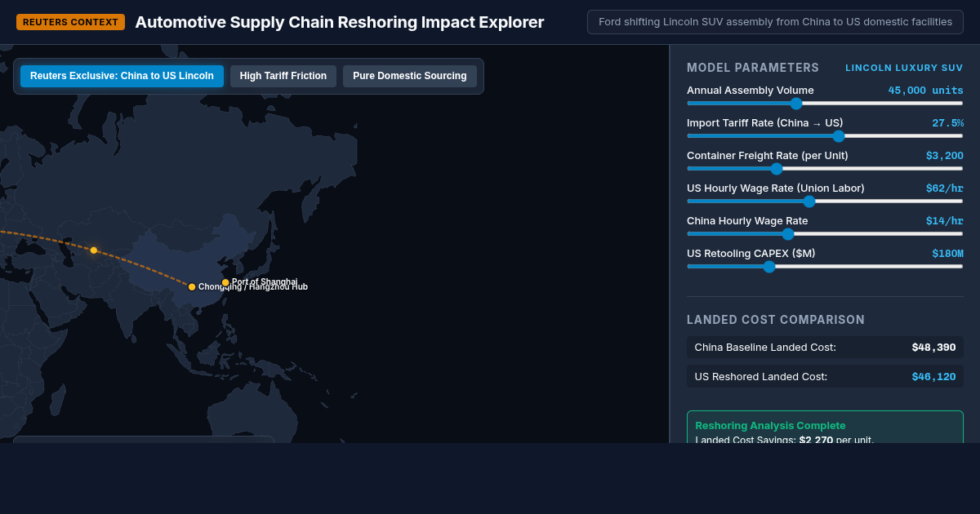980x514 pixels.
Task: Click the 45,000 units value
Action: pyautogui.click(x=925, y=91)
